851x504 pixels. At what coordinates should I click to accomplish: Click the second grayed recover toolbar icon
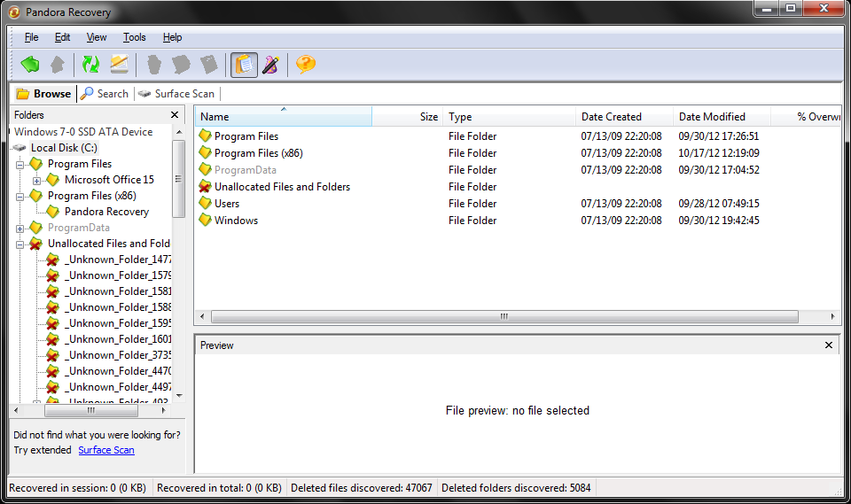pyautogui.click(x=181, y=65)
